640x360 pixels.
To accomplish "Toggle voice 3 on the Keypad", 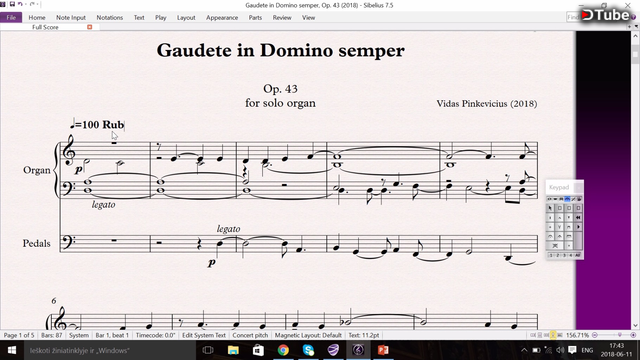I will coord(564,256).
